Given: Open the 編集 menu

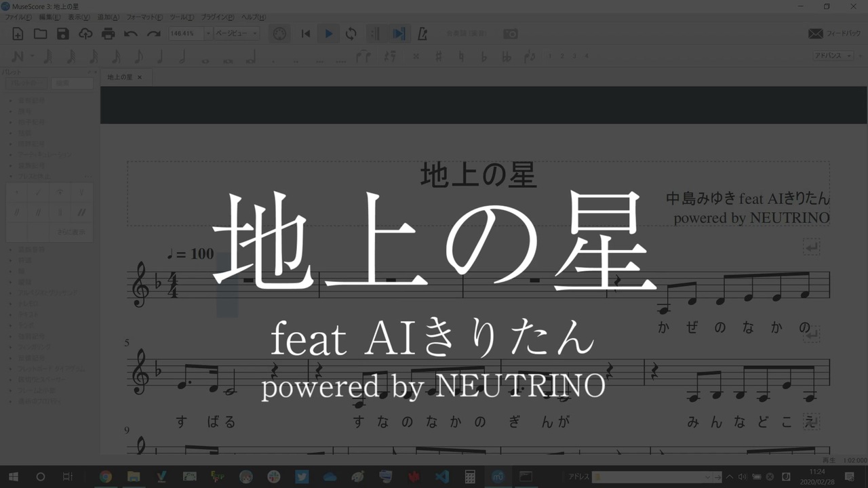Looking at the screenshot, I should tap(50, 17).
